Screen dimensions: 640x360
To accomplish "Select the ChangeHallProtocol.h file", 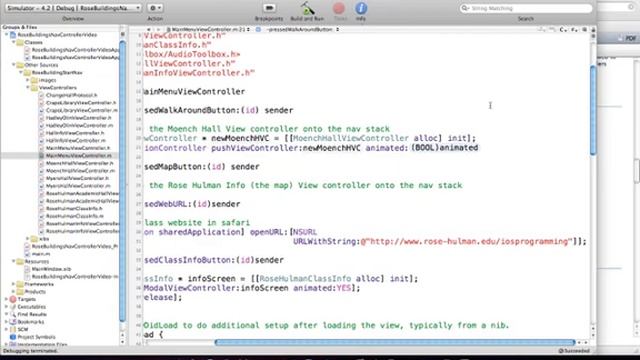I will pyautogui.click(x=71, y=95).
